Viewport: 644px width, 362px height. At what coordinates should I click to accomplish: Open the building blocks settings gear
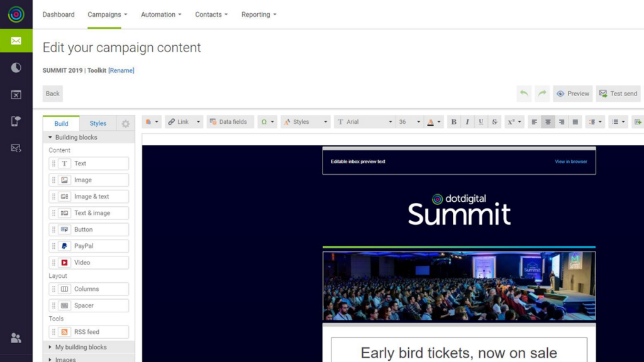[125, 123]
